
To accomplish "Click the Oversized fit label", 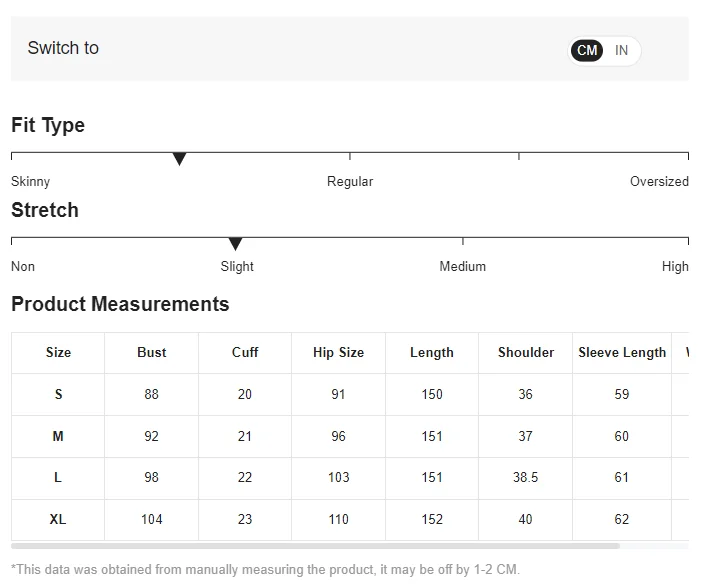I will coord(659,182).
